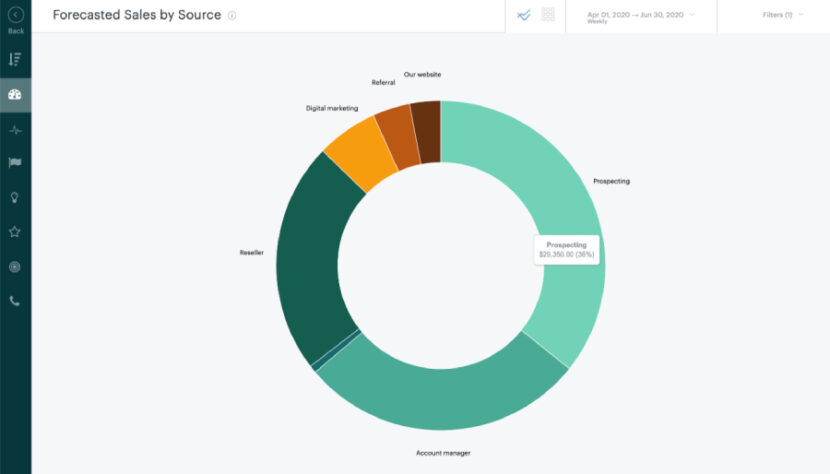Select the dark brown Our website slice

click(426, 130)
